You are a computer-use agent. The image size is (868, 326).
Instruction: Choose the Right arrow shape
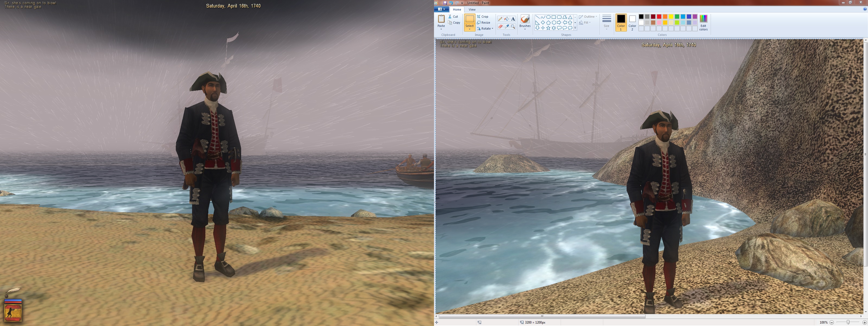tap(559, 23)
